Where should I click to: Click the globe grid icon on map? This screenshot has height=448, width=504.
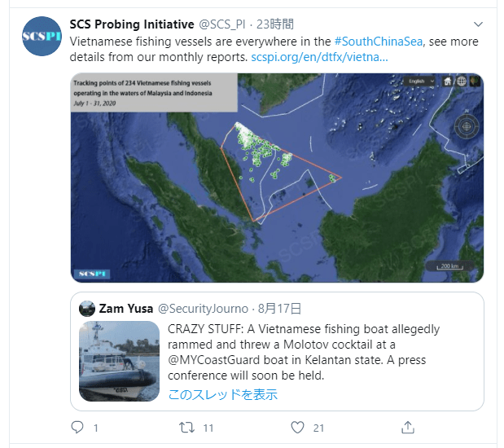point(461,81)
